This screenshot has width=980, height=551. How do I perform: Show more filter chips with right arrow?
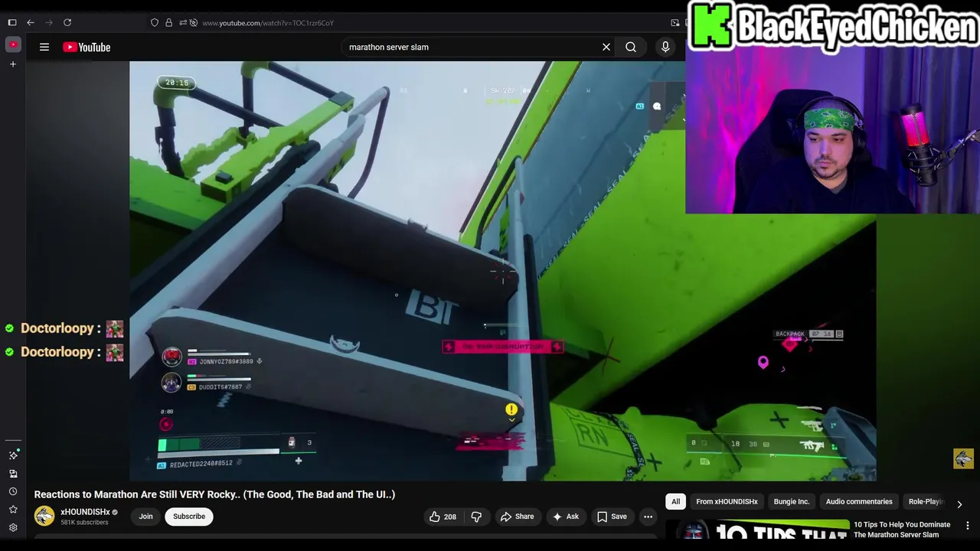click(959, 504)
